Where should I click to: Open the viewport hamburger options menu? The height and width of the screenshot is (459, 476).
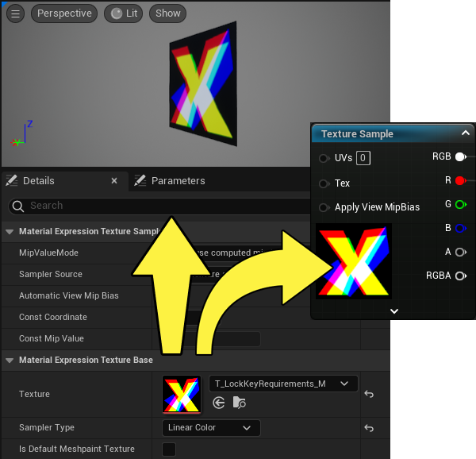pos(16,13)
